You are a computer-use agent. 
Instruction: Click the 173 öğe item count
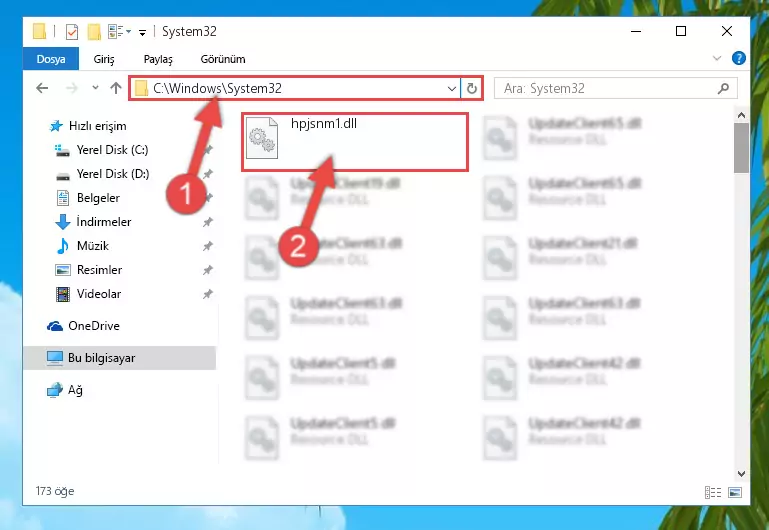pos(55,491)
